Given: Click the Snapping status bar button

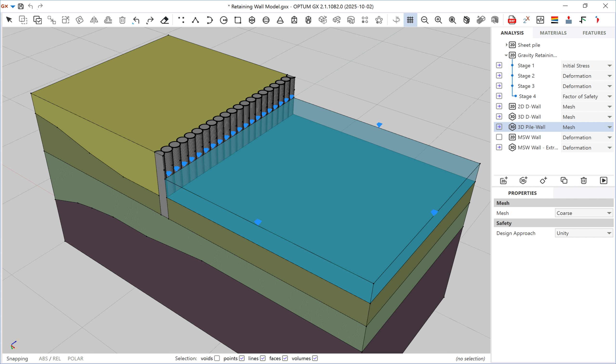Looking at the screenshot, I should (17, 359).
